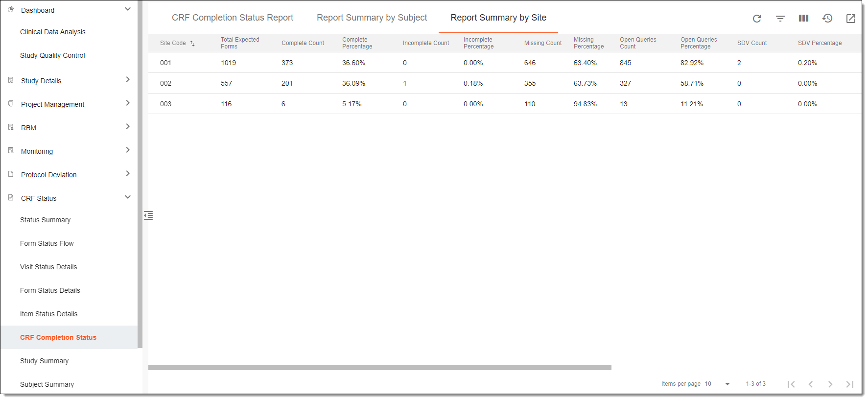Image resolution: width=868 pixels, height=400 pixels.
Task: Click the 1-3 of 3 pagination label
Action: coord(755,384)
